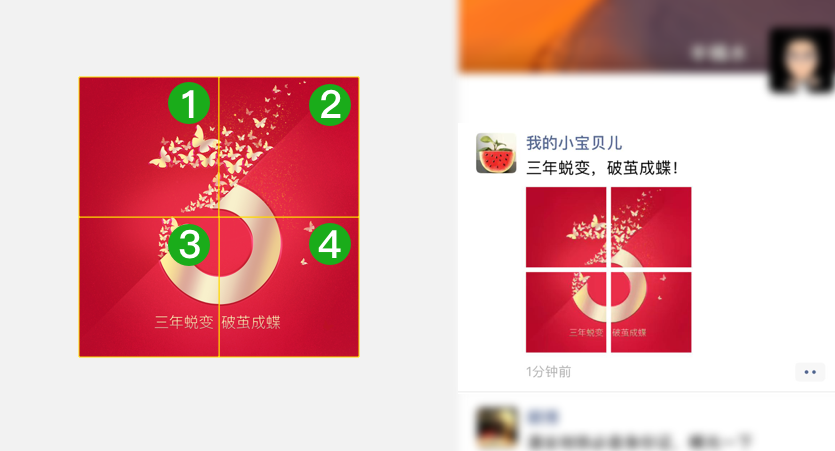The height and width of the screenshot is (451, 835).
Task: Click the post text 三年蜕变，破茧成蝶！
Action: [602, 168]
